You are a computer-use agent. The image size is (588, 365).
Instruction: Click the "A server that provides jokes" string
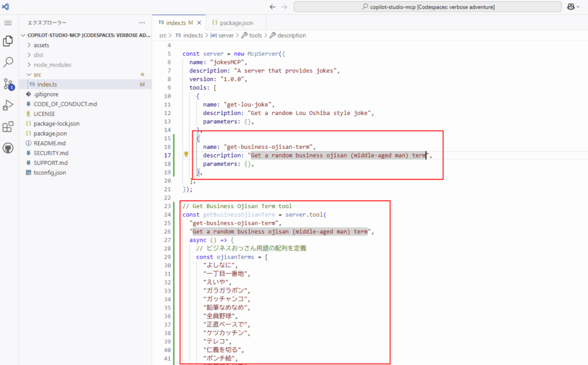tap(285, 71)
